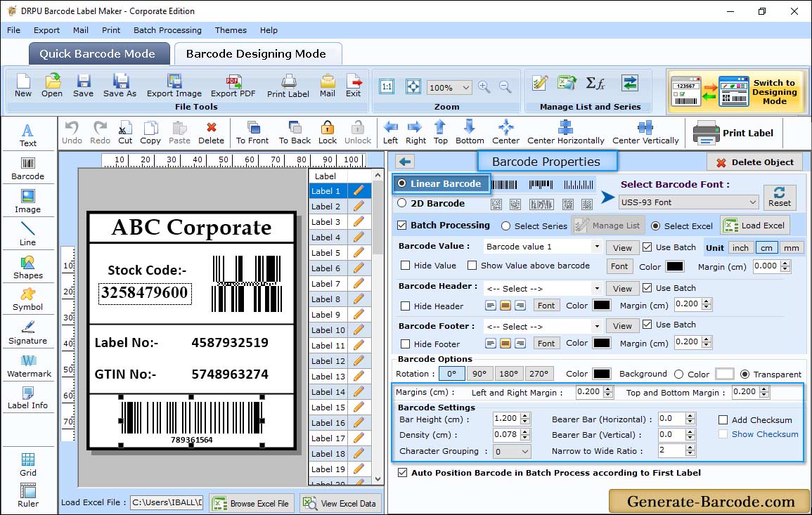Send label using the Mail icon

328,82
